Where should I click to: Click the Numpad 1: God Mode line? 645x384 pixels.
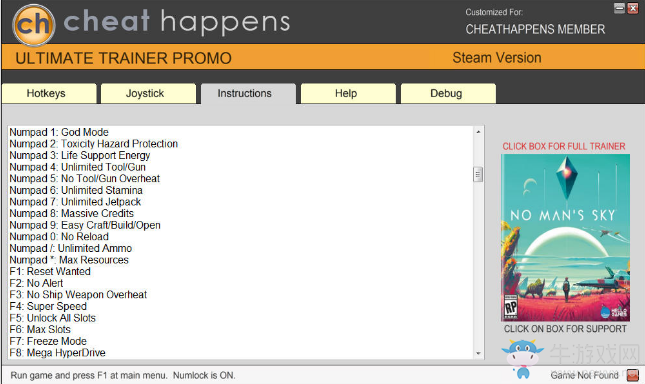(x=59, y=132)
